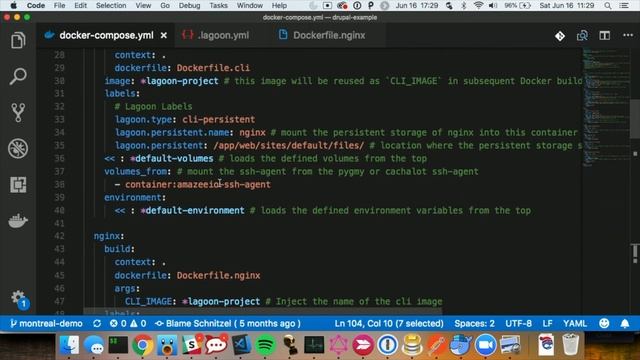Open 1Password from the Dock
This screenshot has width=640, height=360.
387,345
